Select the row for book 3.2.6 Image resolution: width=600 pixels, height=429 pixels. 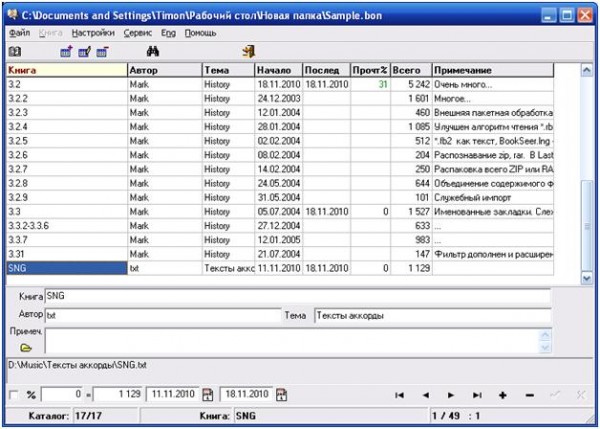pos(280,155)
